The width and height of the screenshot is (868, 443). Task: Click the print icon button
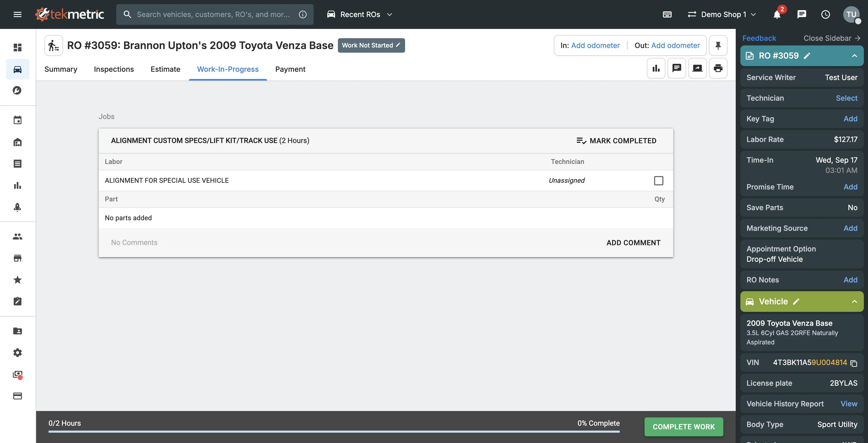[x=718, y=68]
